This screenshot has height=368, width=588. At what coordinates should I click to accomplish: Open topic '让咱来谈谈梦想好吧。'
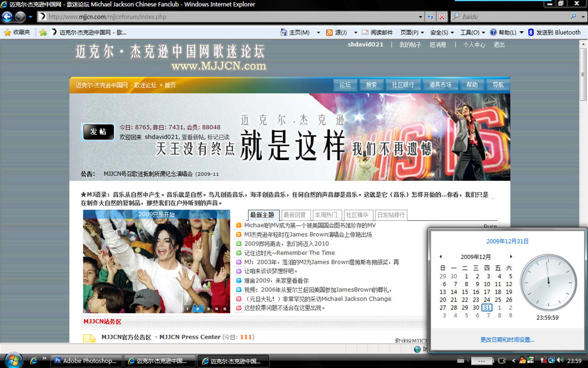coord(270,271)
